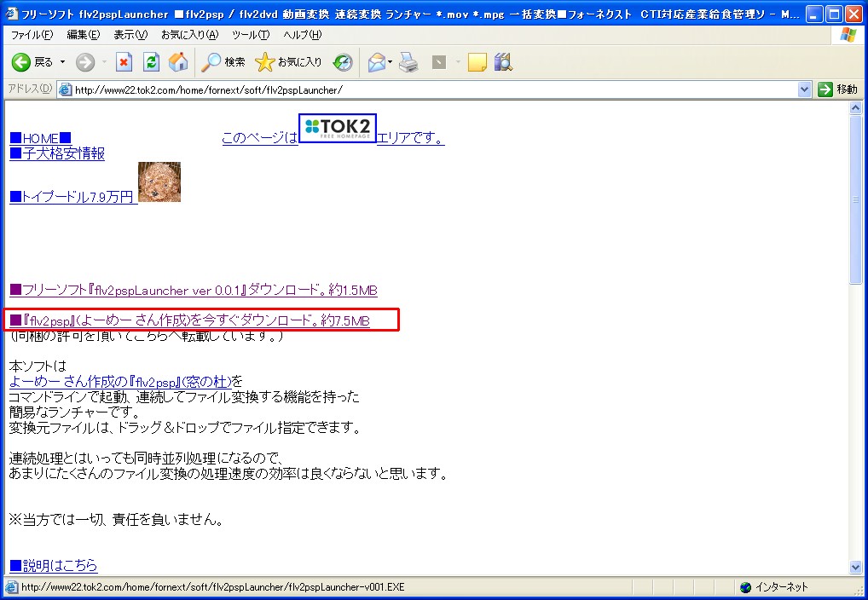The image size is (868, 600).
Task: Open the ■子犬格安情報 link
Action: pyautogui.click(x=57, y=153)
